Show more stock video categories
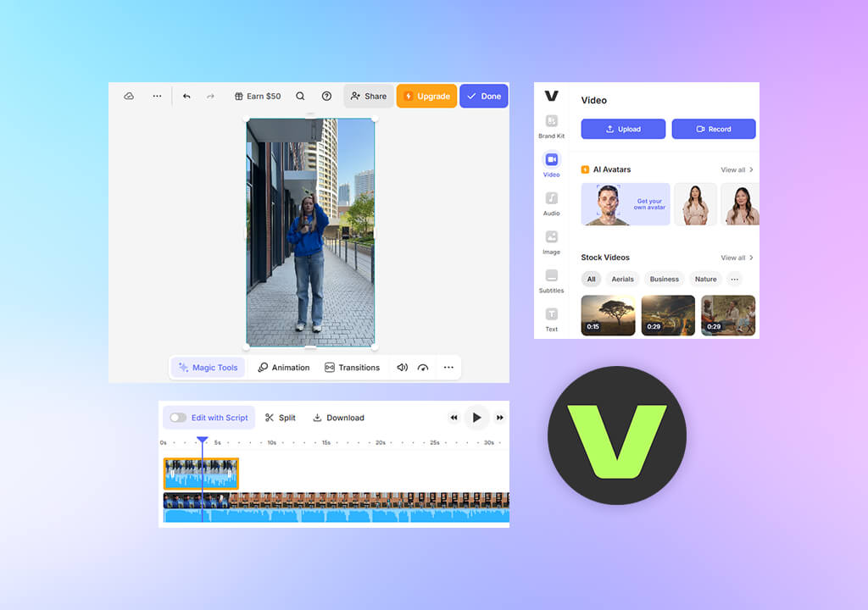The width and height of the screenshot is (868, 610). (735, 279)
